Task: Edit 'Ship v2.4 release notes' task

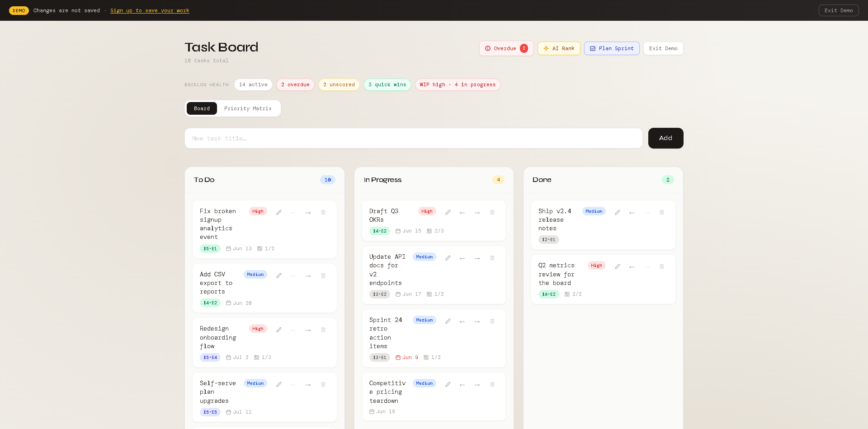Action: pyautogui.click(x=618, y=212)
